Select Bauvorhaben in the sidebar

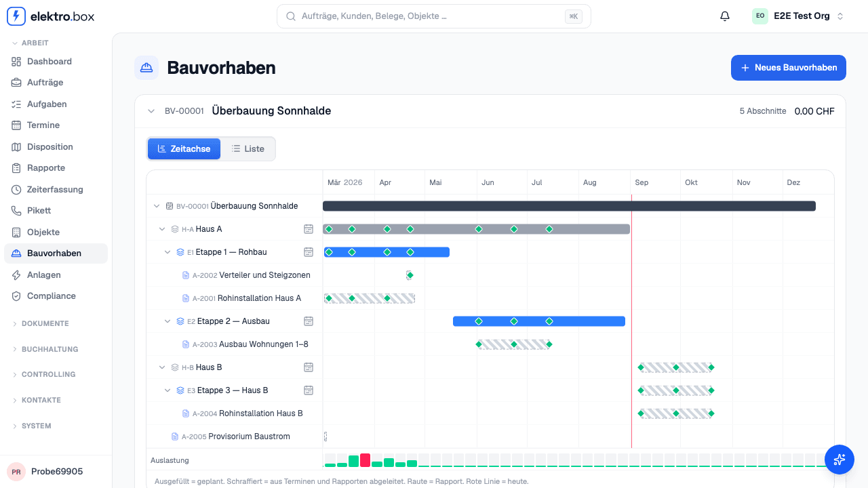tap(56, 253)
